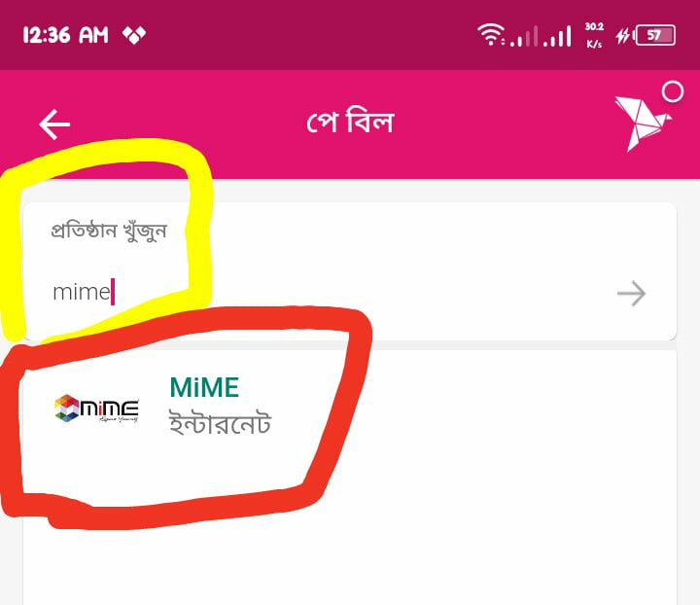Image resolution: width=700 pixels, height=605 pixels.
Task: Tap the diamond-pattern notification icon near clock
Action: pyautogui.click(x=134, y=35)
